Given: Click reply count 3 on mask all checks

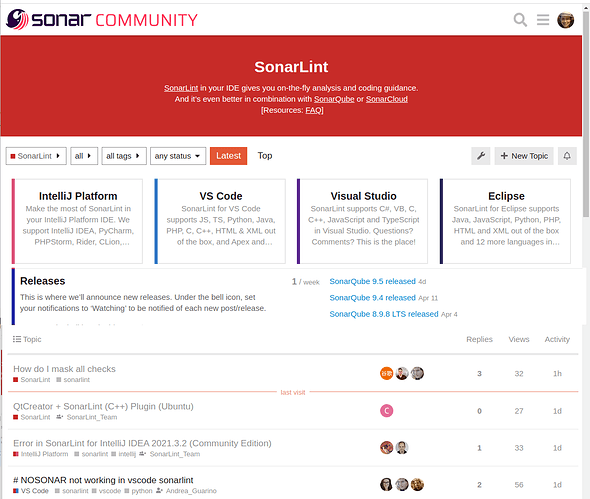Looking at the screenshot, I should pos(479,374).
